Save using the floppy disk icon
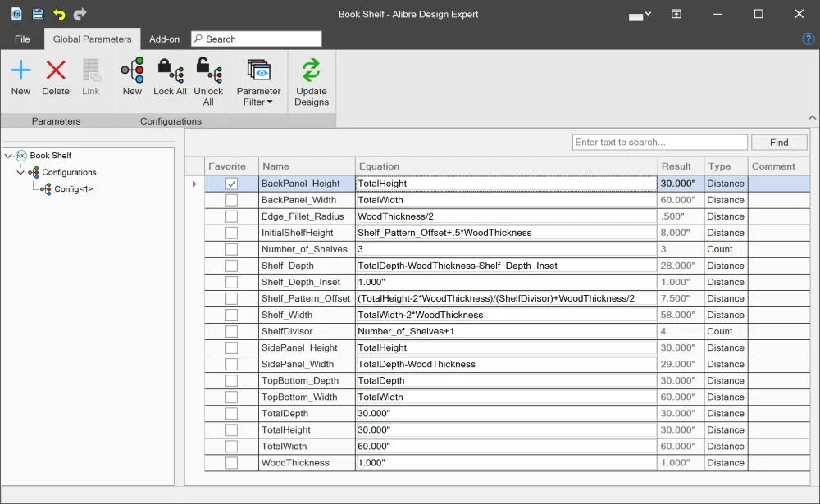 38,14
